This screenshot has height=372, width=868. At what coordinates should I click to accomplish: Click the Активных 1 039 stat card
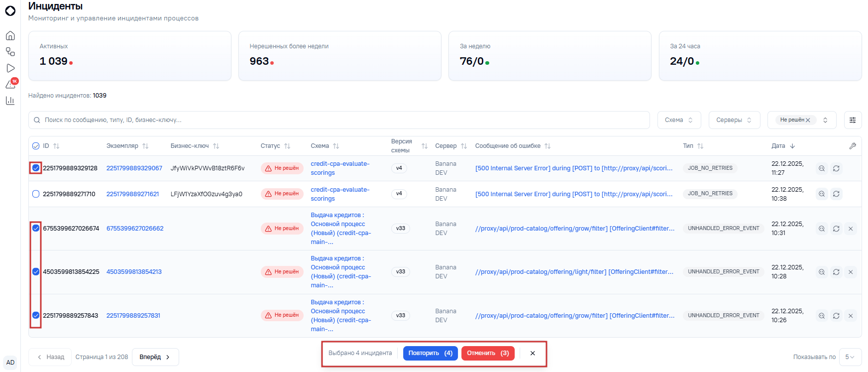coord(130,56)
